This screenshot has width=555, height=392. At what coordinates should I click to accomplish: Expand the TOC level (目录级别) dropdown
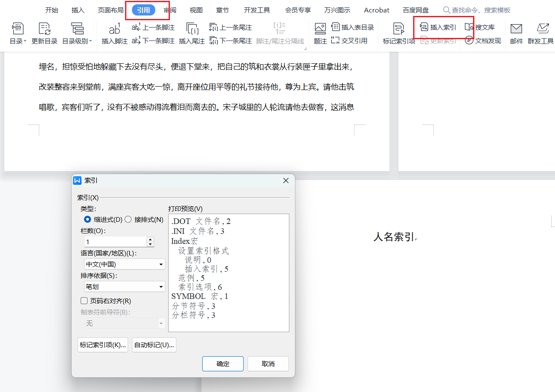pos(77,41)
